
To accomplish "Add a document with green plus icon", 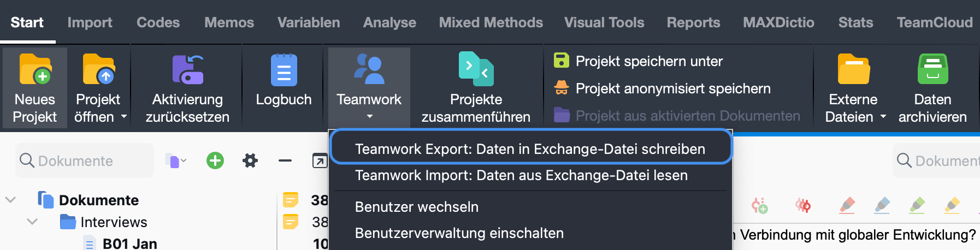I will (x=215, y=160).
